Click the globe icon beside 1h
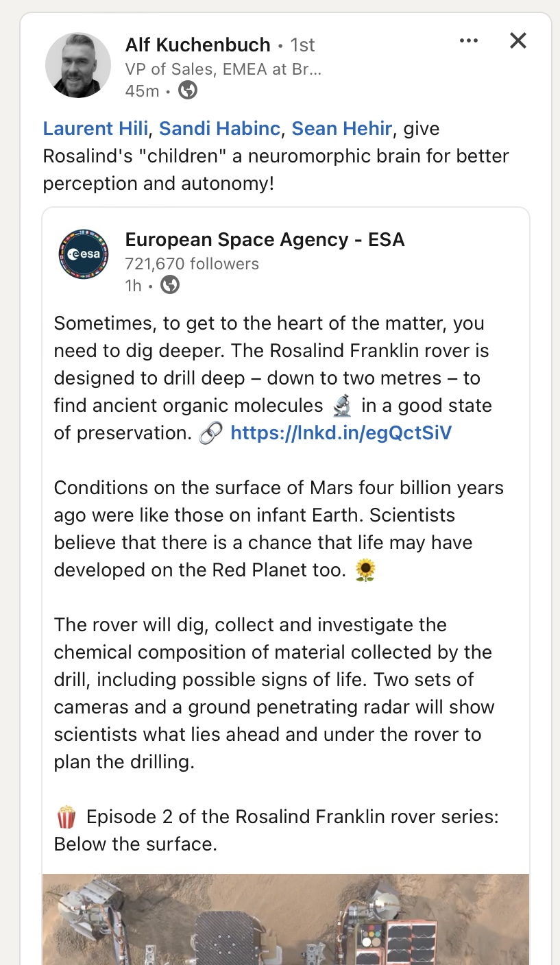The width and height of the screenshot is (560, 965). [170, 285]
